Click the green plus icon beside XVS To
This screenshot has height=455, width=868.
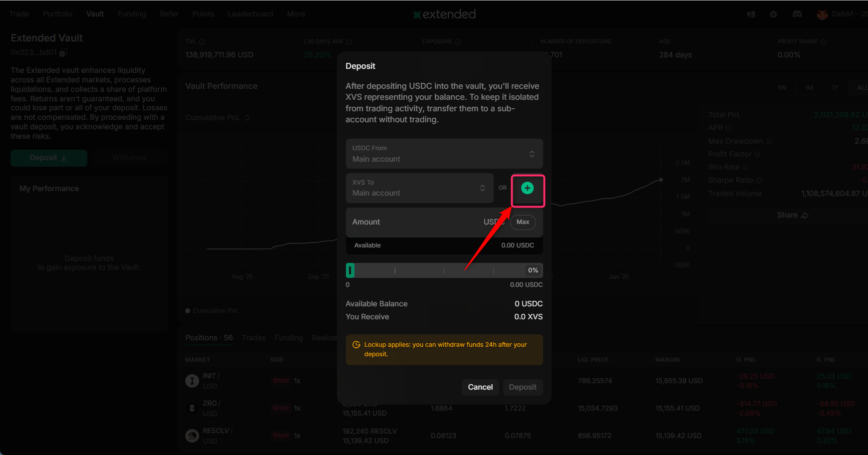click(527, 188)
